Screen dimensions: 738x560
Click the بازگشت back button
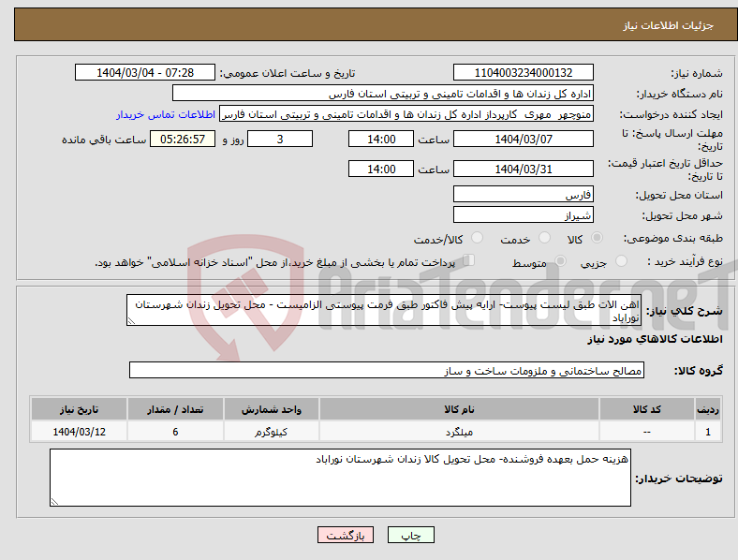coord(346,535)
